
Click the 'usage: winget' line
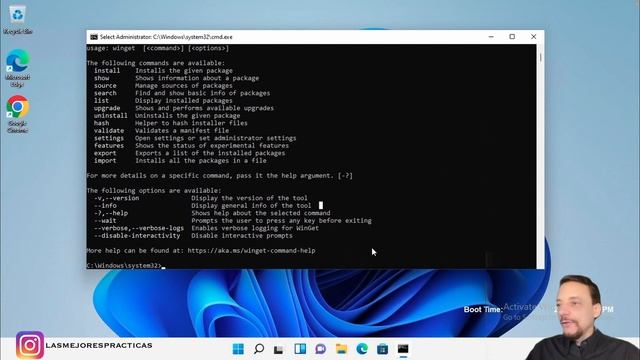point(158,48)
